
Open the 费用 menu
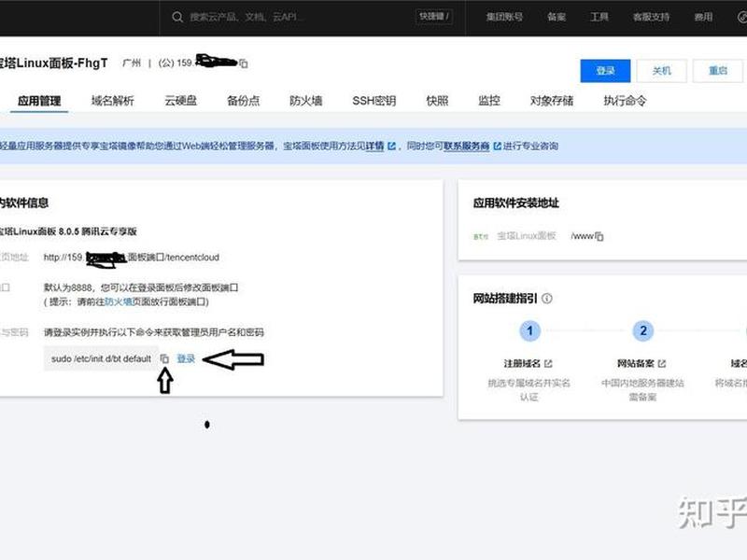(x=703, y=17)
